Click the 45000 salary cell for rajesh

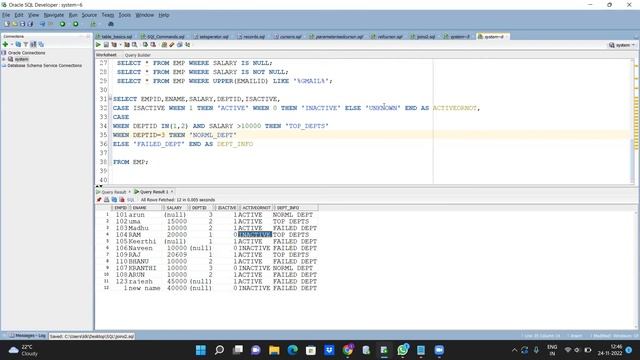click(x=177, y=282)
